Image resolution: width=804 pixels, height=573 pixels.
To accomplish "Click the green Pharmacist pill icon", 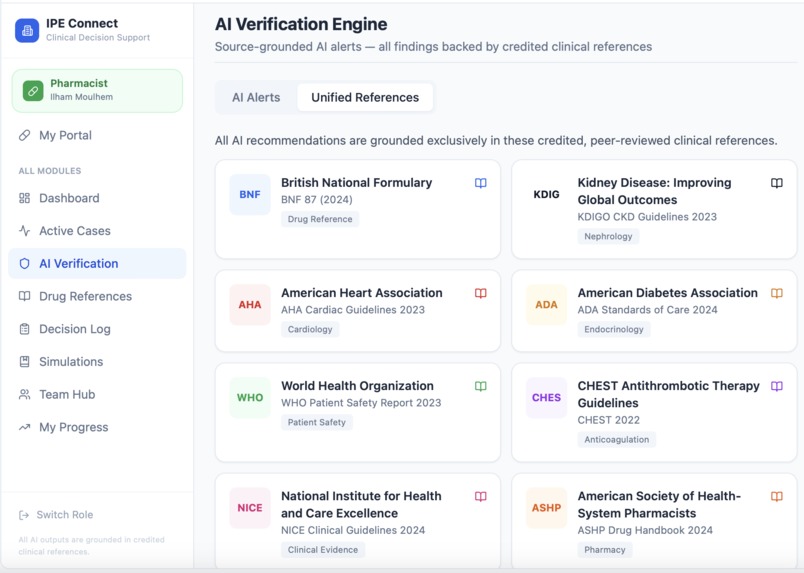I will tap(33, 91).
